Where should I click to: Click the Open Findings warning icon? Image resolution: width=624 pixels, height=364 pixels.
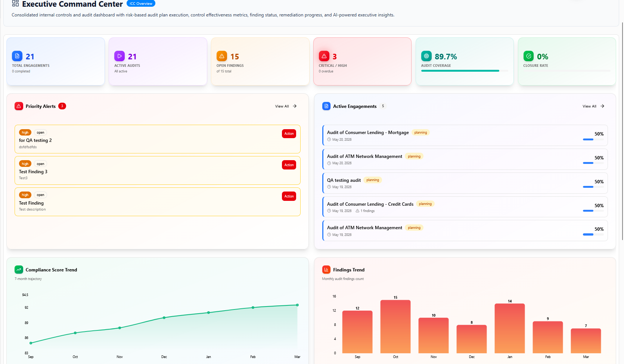coord(222,56)
